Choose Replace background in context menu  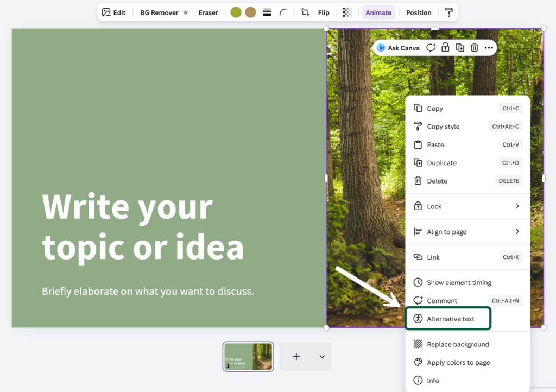click(458, 344)
